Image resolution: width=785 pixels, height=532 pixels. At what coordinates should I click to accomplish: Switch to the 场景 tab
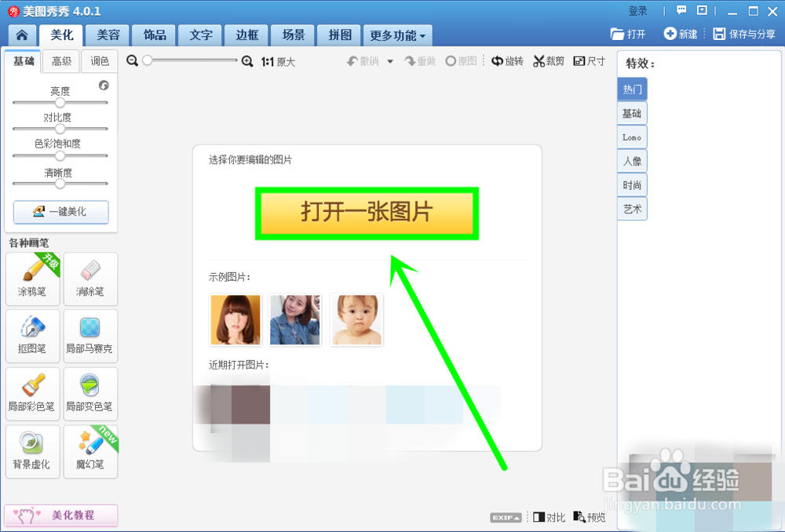(294, 35)
